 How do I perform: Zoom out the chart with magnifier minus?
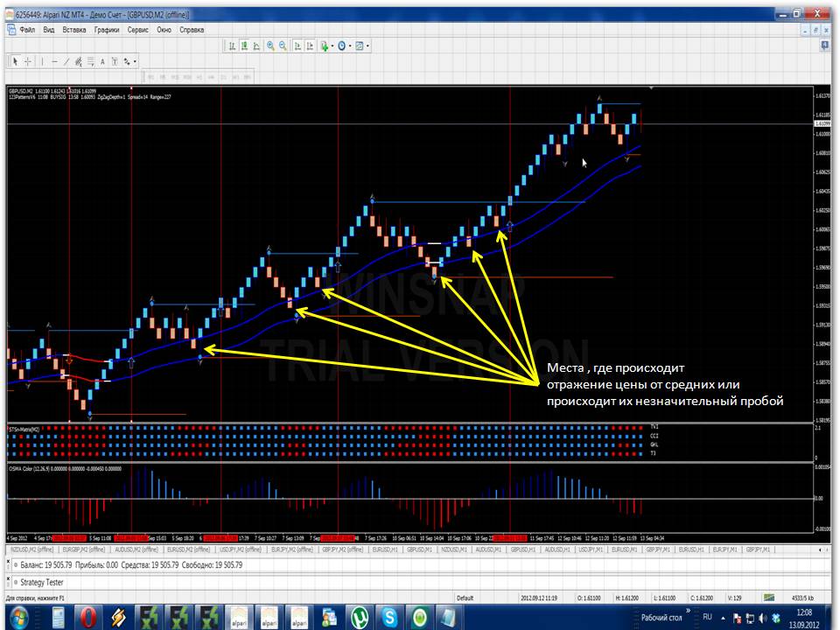click(x=283, y=46)
